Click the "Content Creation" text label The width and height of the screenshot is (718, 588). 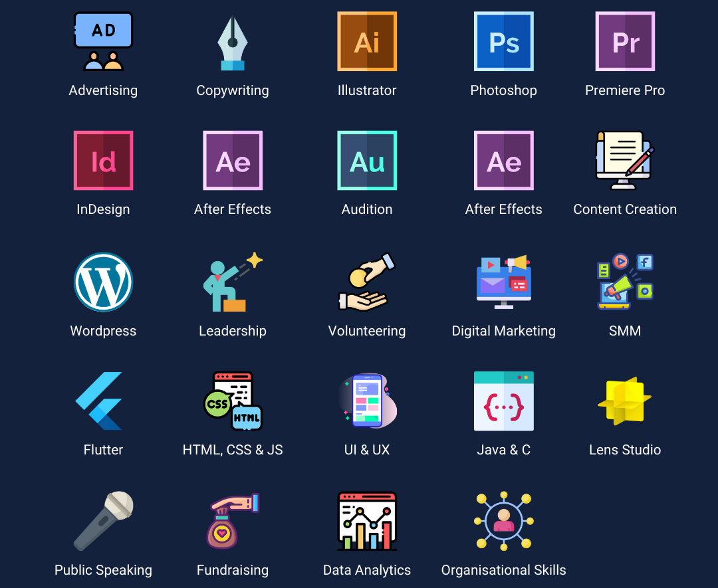[x=625, y=209]
